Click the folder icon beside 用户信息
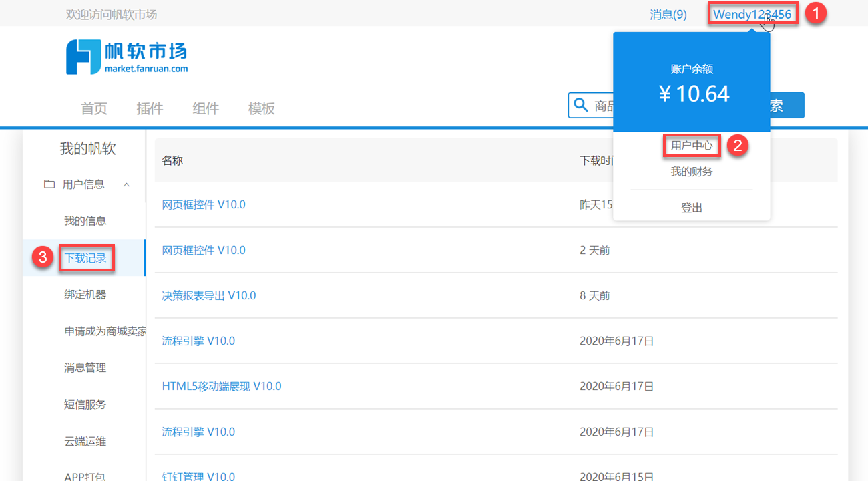Screen dimensions: 868x481 (49, 184)
